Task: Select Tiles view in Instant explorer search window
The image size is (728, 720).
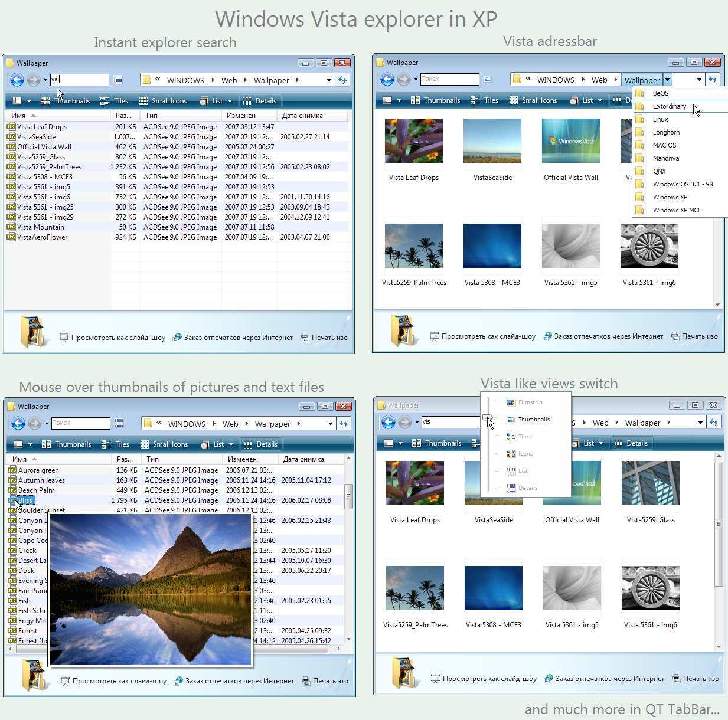Action: pos(114,101)
